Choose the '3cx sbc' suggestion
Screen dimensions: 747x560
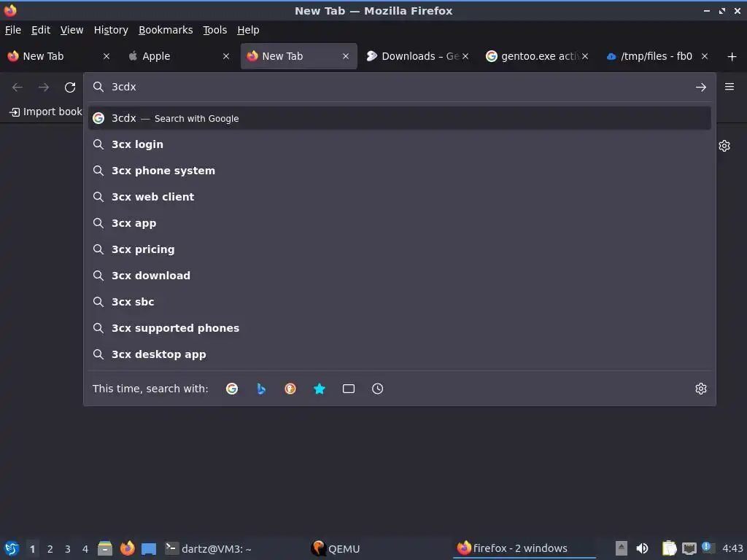[x=399, y=301]
